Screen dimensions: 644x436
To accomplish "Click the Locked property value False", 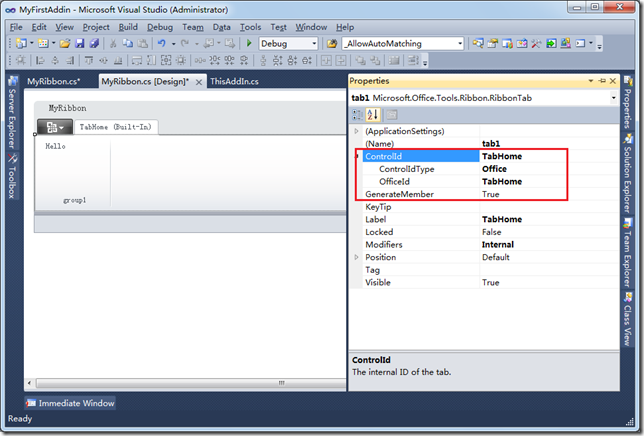I will coord(549,232).
